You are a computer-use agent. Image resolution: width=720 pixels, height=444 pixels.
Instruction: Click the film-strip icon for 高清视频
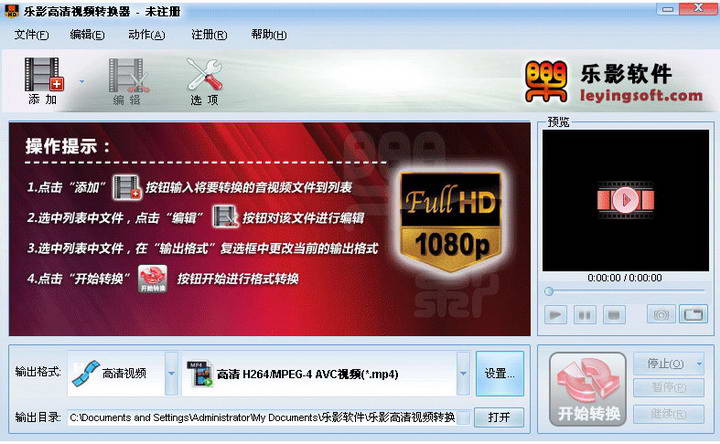tap(86, 373)
